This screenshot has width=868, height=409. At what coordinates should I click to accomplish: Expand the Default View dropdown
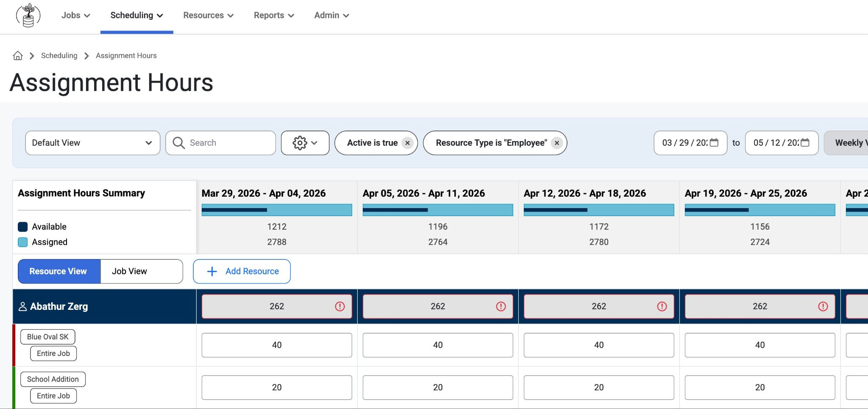tap(93, 143)
